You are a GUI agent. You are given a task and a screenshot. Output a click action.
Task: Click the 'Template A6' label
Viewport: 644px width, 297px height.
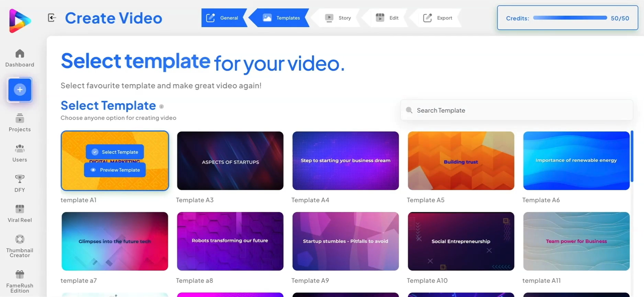[541, 200]
